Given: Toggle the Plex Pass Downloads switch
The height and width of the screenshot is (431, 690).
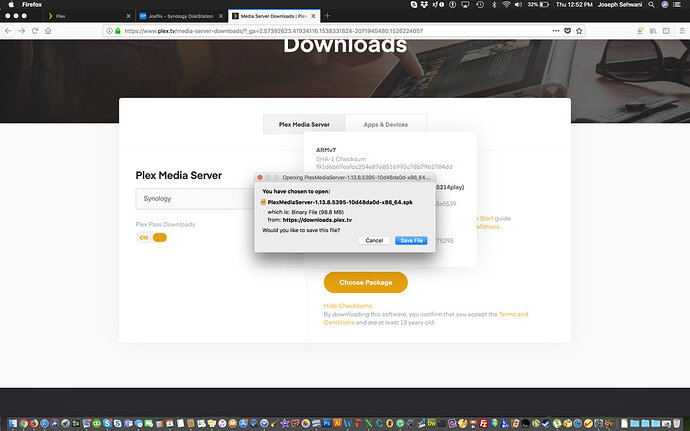Looking at the screenshot, I should [x=152, y=238].
